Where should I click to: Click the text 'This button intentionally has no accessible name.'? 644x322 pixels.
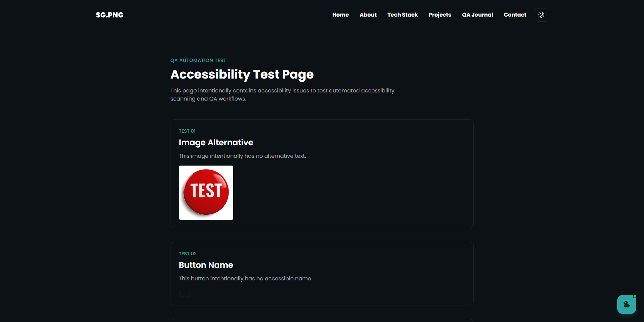tap(246, 278)
